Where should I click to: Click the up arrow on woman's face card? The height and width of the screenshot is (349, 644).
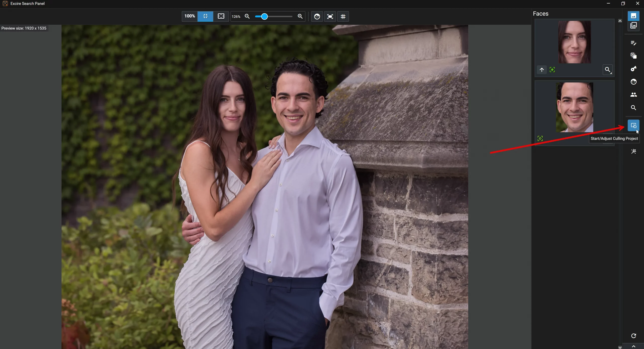point(541,70)
